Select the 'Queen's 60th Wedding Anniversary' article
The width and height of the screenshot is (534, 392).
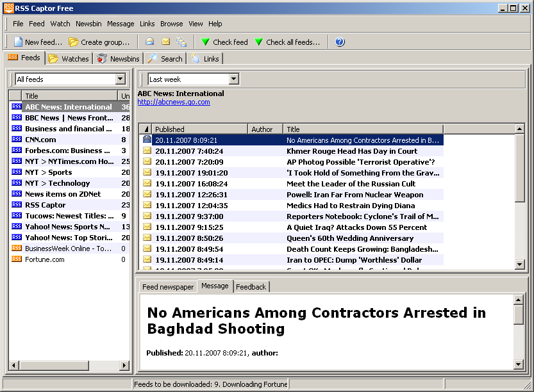(x=350, y=238)
